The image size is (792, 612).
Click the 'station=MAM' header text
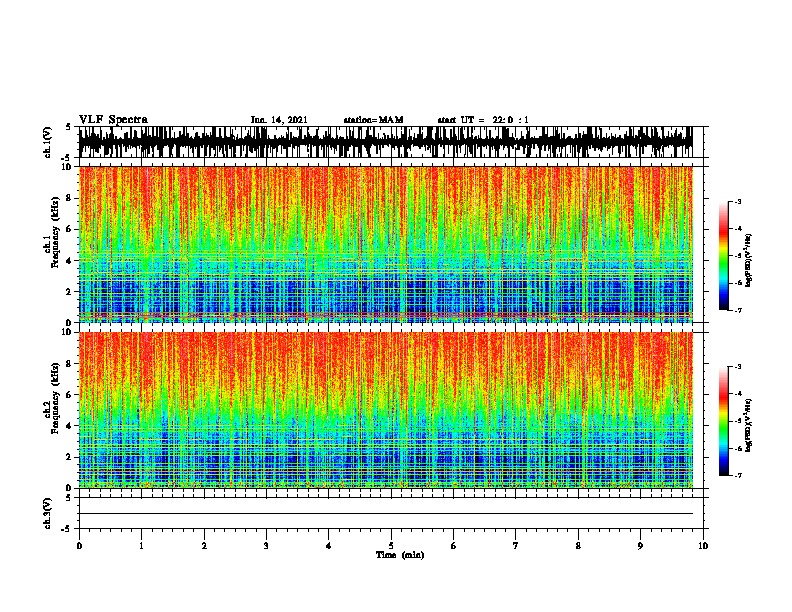373,120
